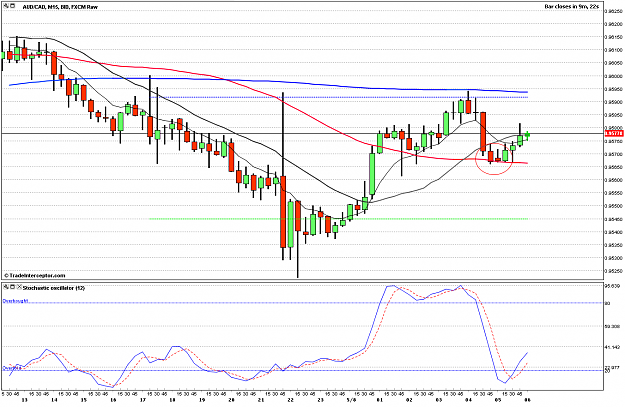Close the Stochastic oscillator indicator panel

19,287
